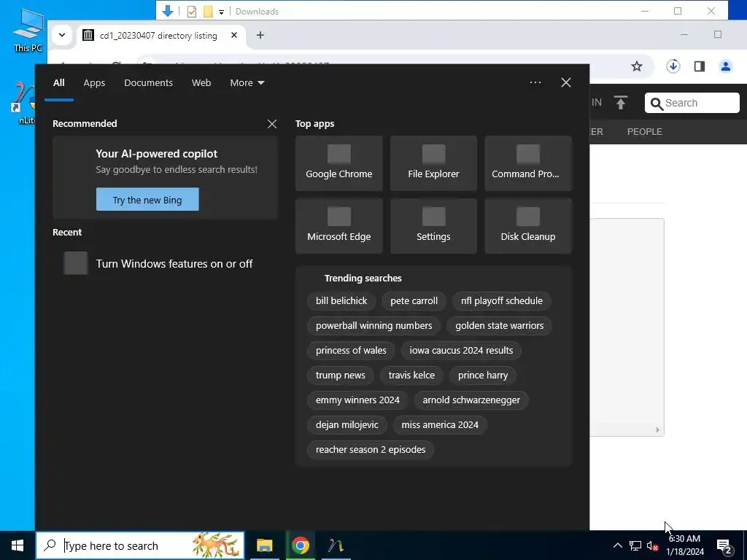Switch to Chrome from the taskbar

[x=300, y=545]
